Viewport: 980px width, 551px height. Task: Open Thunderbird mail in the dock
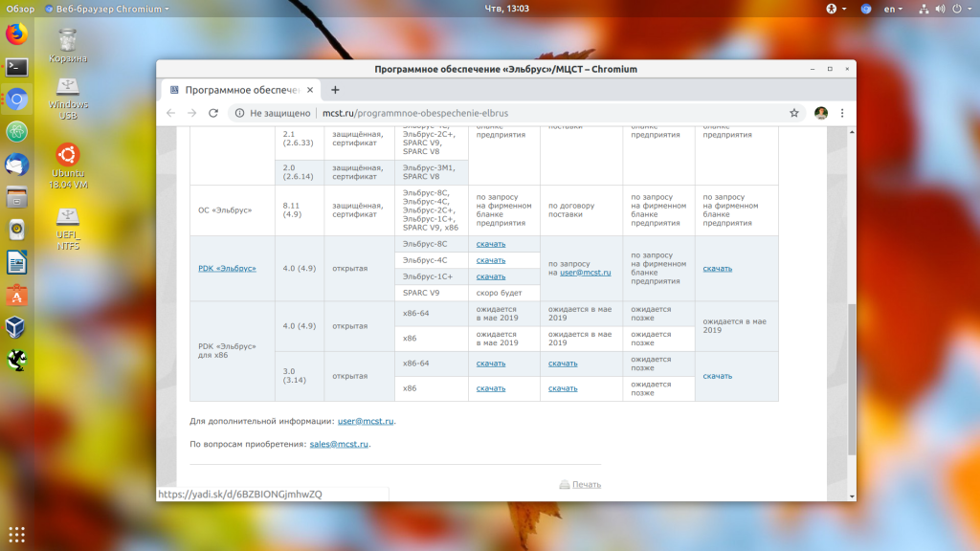(17, 165)
